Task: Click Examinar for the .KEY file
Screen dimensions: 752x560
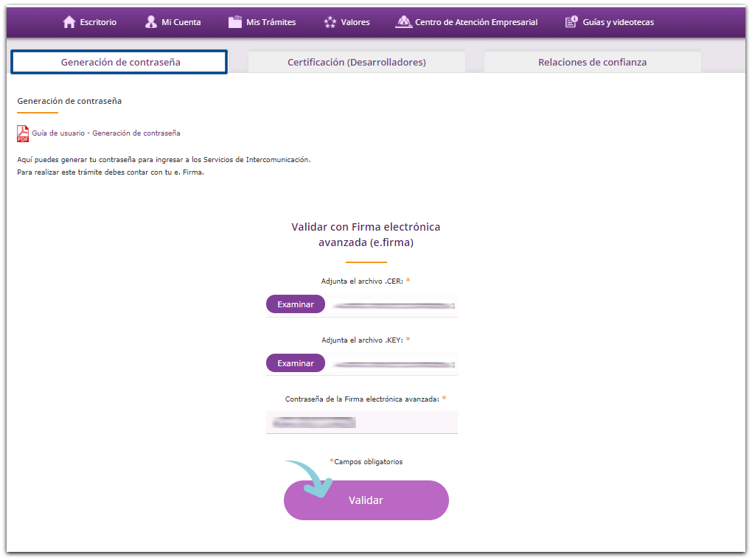Action: click(296, 363)
